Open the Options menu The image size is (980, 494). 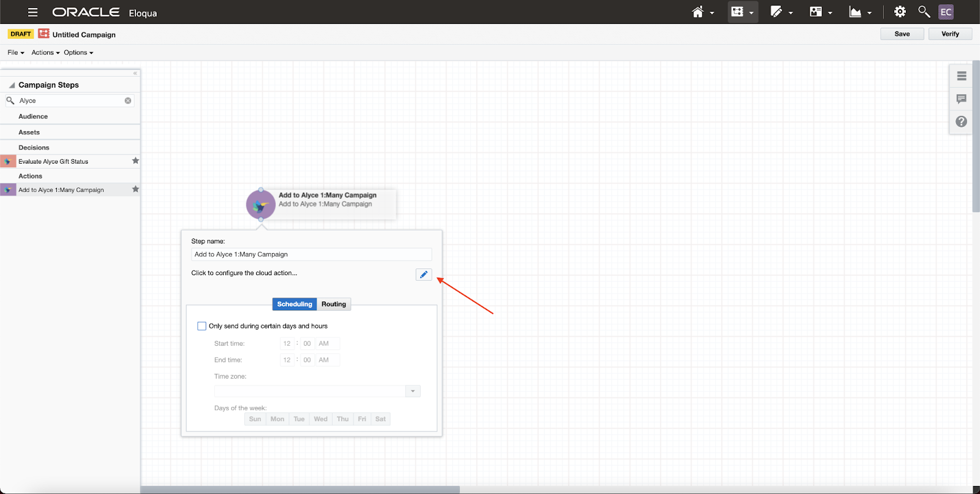point(78,53)
